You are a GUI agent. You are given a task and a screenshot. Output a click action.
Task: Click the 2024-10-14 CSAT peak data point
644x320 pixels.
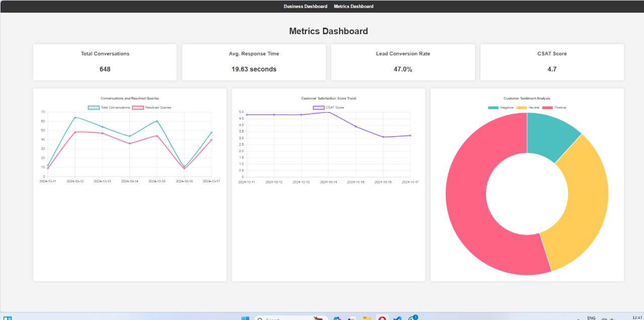tap(329, 112)
